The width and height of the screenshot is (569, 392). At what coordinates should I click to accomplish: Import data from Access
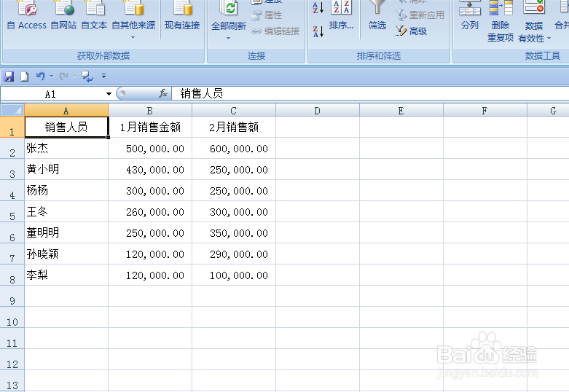(x=27, y=16)
